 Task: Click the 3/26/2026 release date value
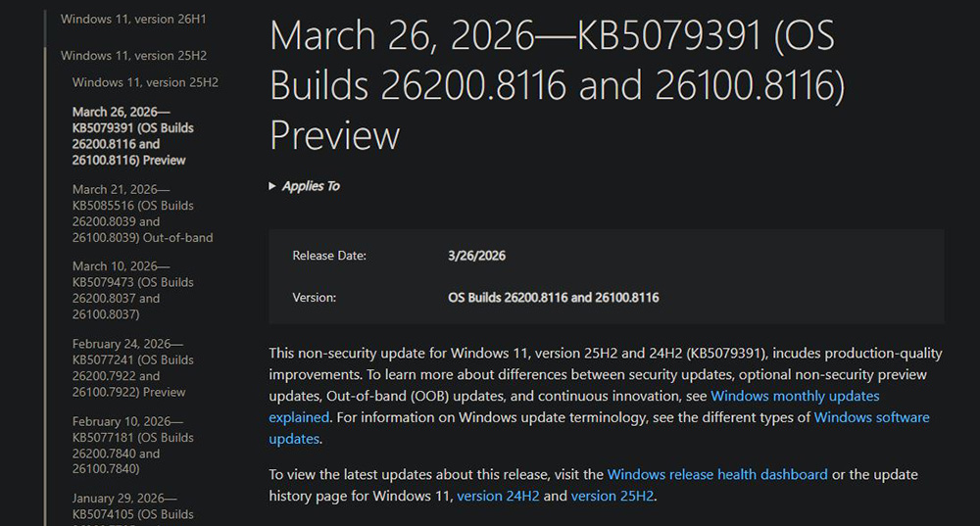click(x=476, y=256)
